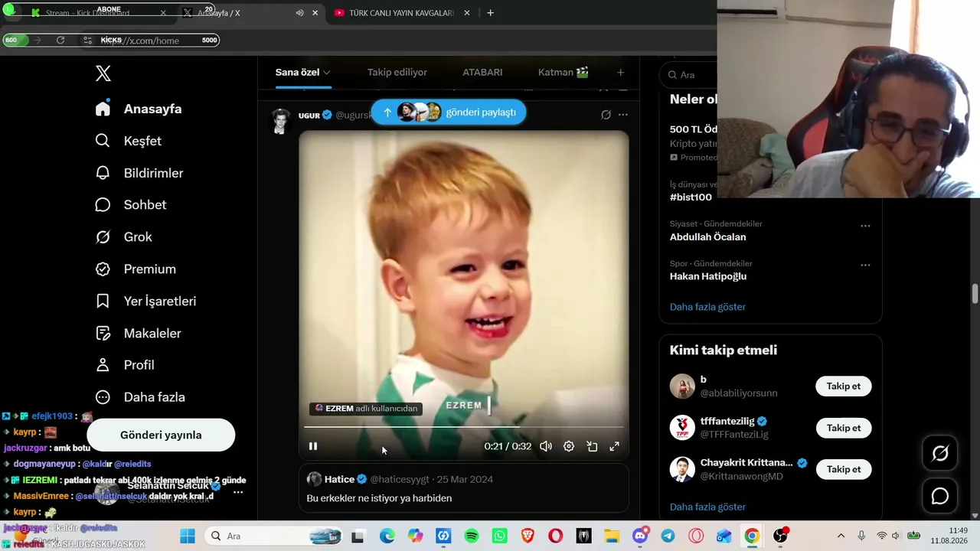The width and height of the screenshot is (980, 551).
Task: Open File Explorer from the taskbar
Action: [611, 536]
